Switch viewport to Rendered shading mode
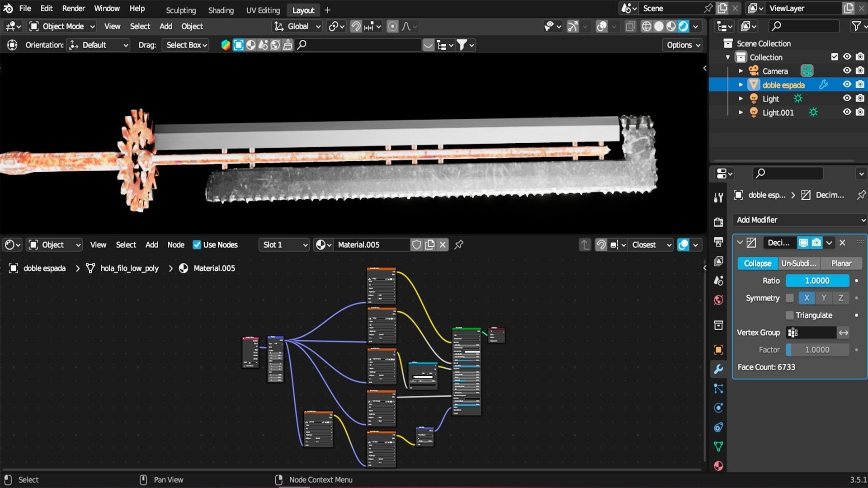 pos(683,26)
